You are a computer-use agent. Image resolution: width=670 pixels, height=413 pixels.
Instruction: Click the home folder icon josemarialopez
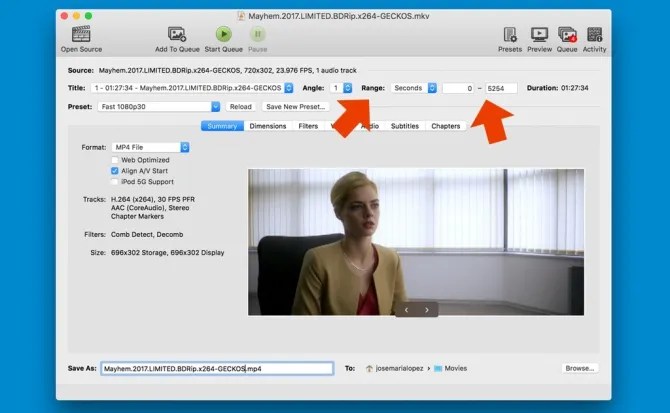tap(369, 368)
